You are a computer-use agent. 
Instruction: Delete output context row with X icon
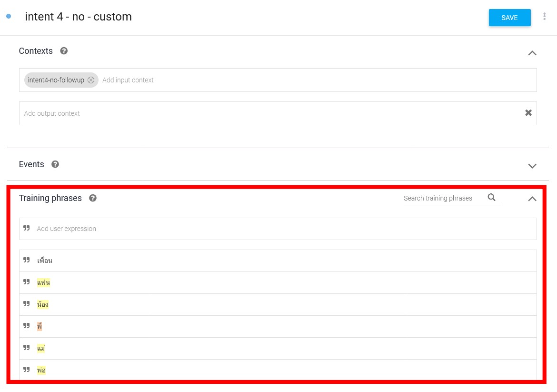[528, 113]
